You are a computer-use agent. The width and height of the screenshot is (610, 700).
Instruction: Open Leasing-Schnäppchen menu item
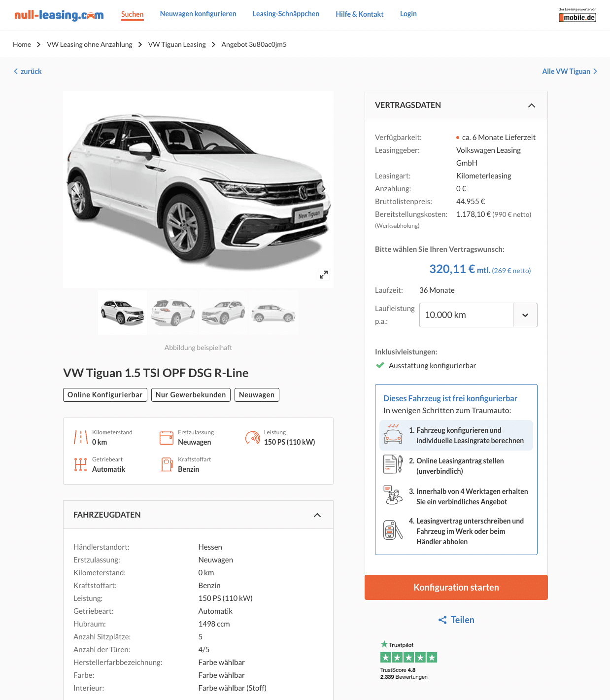coord(286,14)
